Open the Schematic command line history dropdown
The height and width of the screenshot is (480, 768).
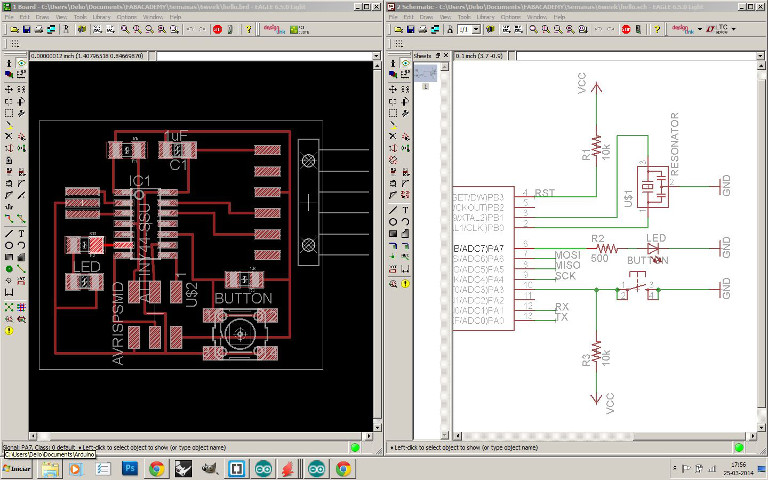tap(760, 56)
